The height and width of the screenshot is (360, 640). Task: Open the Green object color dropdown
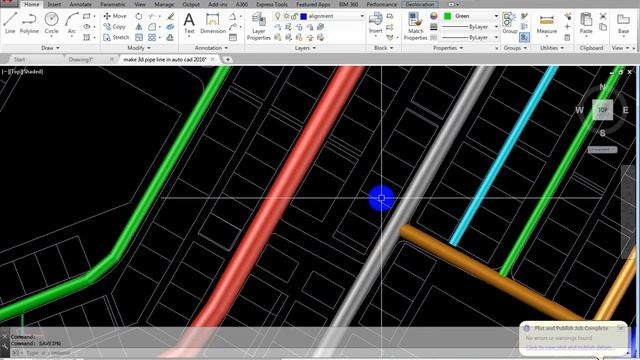[496, 16]
